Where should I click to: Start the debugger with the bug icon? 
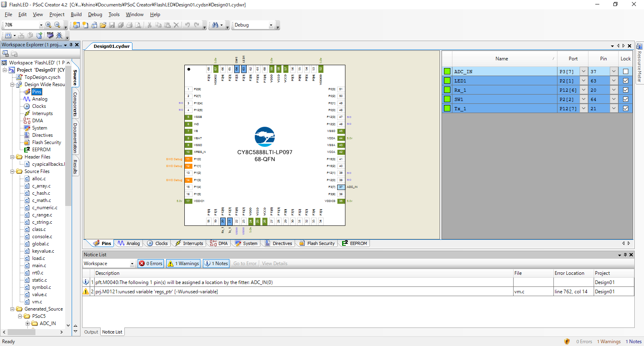coord(59,35)
